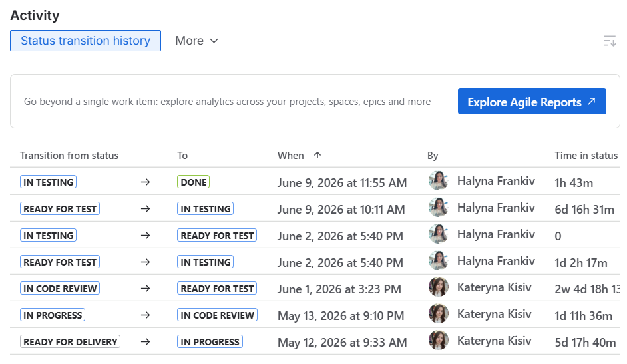
Task: Click the date May 13, 2026 at 9:10 PM
Action: pyautogui.click(x=341, y=316)
